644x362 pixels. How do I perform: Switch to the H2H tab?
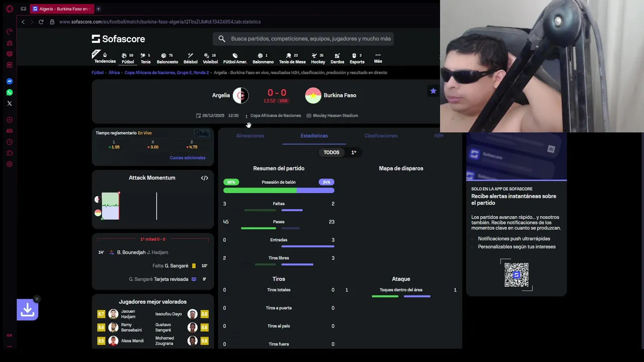[x=439, y=136]
